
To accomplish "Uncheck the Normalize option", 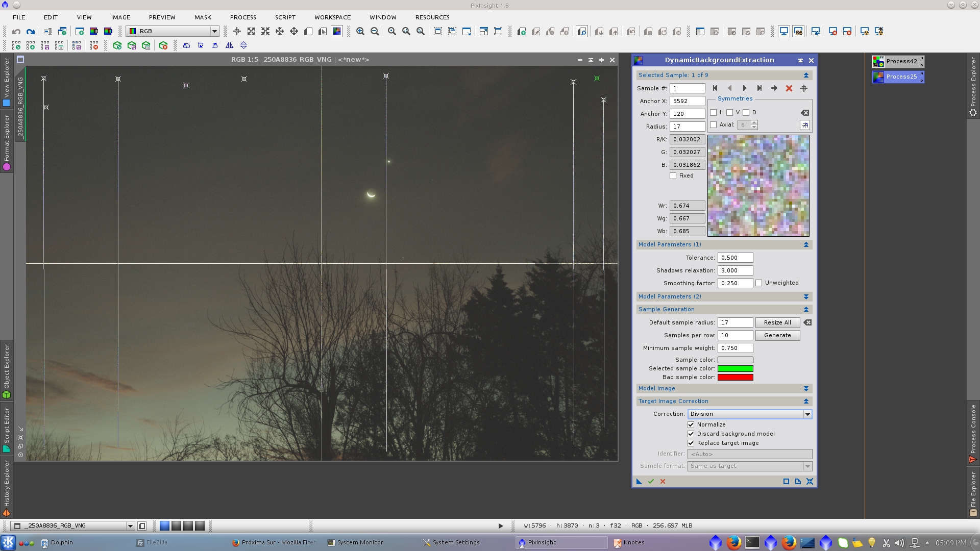I will pyautogui.click(x=691, y=424).
